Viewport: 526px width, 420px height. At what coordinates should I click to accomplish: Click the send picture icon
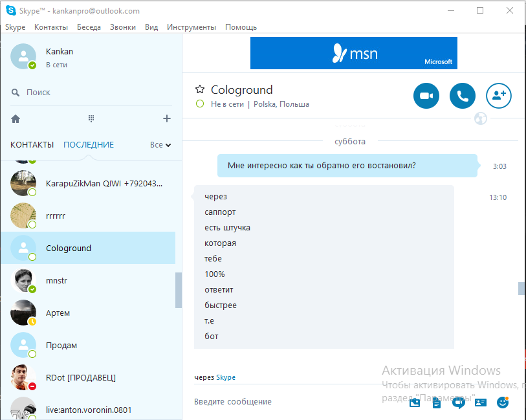(415, 403)
